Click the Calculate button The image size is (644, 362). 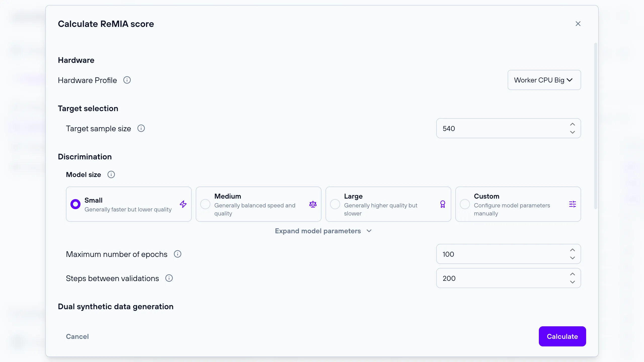(562, 336)
